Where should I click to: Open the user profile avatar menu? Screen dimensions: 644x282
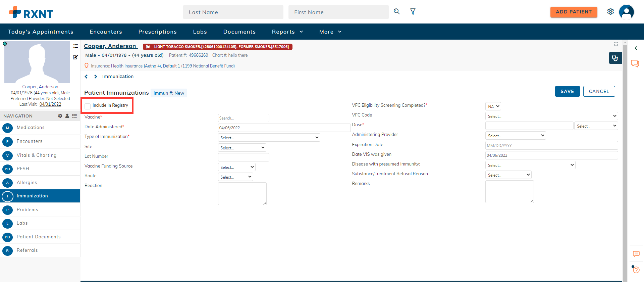(x=626, y=12)
